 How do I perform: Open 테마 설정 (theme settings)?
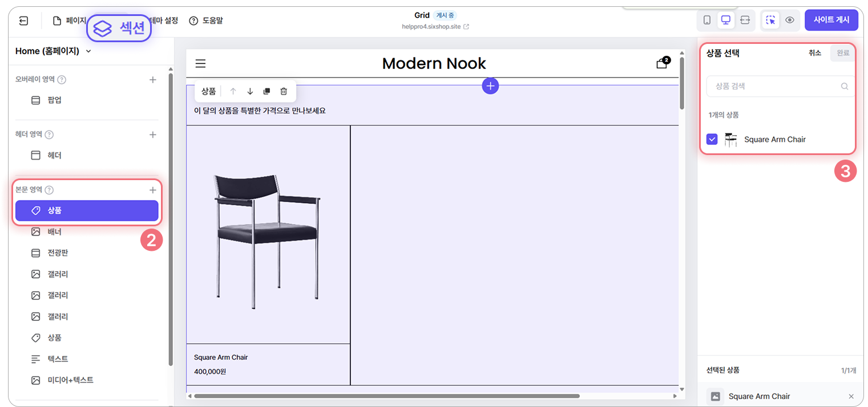(164, 21)
